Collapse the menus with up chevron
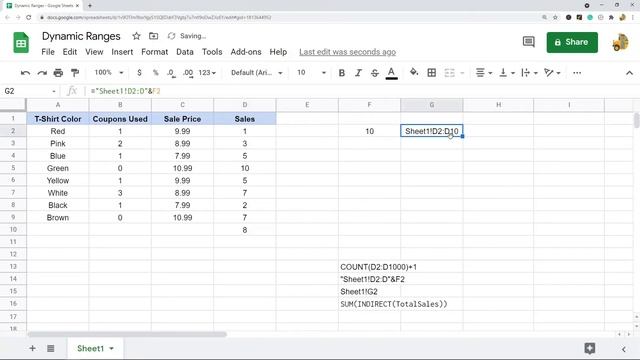 pos(629,73)
